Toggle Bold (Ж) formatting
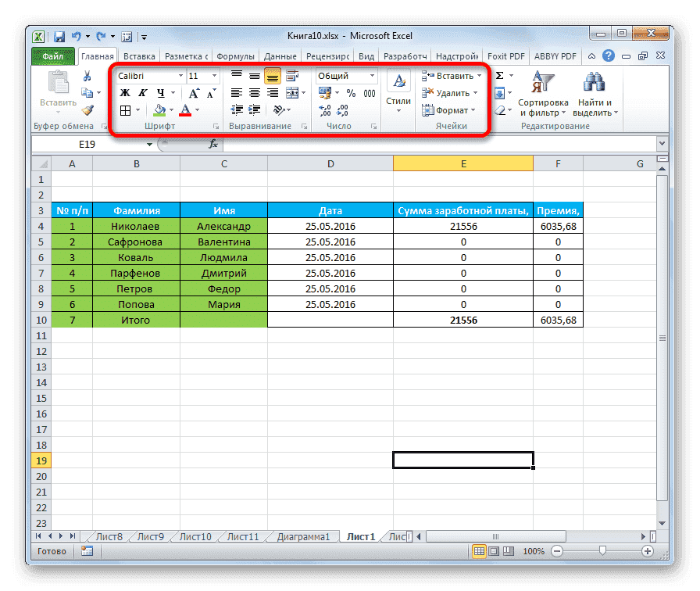The width and height of the screenshot is (700, 591). 124,93
